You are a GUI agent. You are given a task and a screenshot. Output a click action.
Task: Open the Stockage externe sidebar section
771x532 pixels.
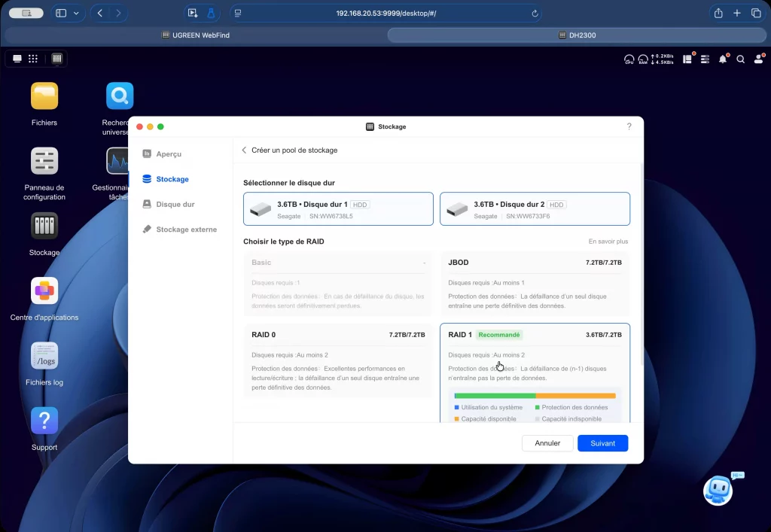coord(185,230)
